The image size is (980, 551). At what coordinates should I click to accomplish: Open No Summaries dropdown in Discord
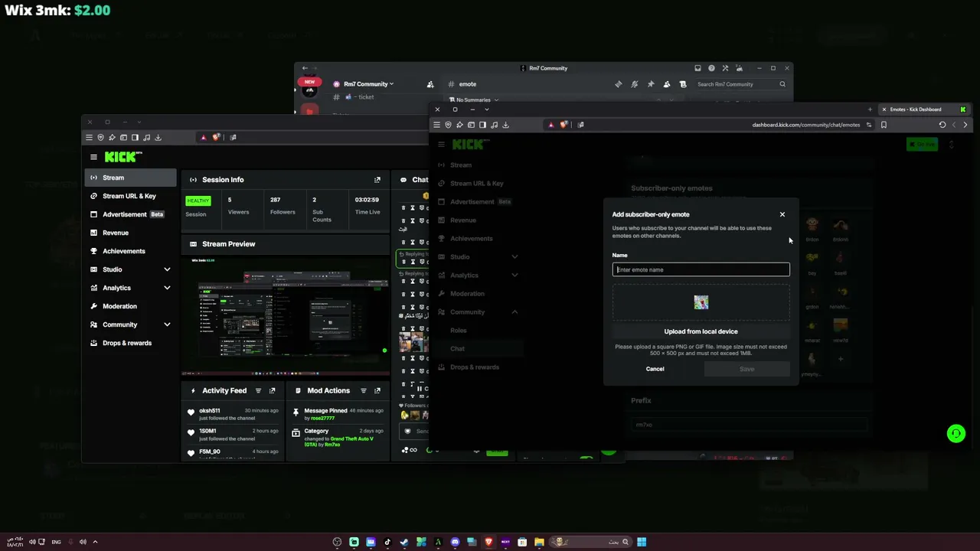478,100
